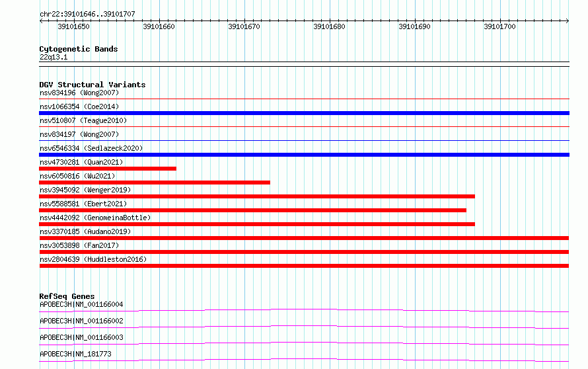Screen dimensions: 588x369
Task: Open the nsv510807 (Teague2010) variant label
Action: [x=83, y=120]
